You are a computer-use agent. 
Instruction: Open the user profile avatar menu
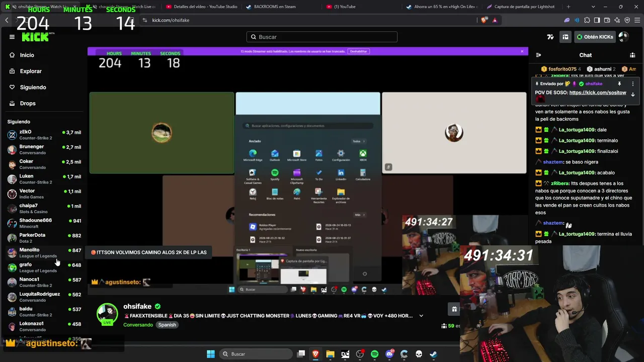click(623, 37)
